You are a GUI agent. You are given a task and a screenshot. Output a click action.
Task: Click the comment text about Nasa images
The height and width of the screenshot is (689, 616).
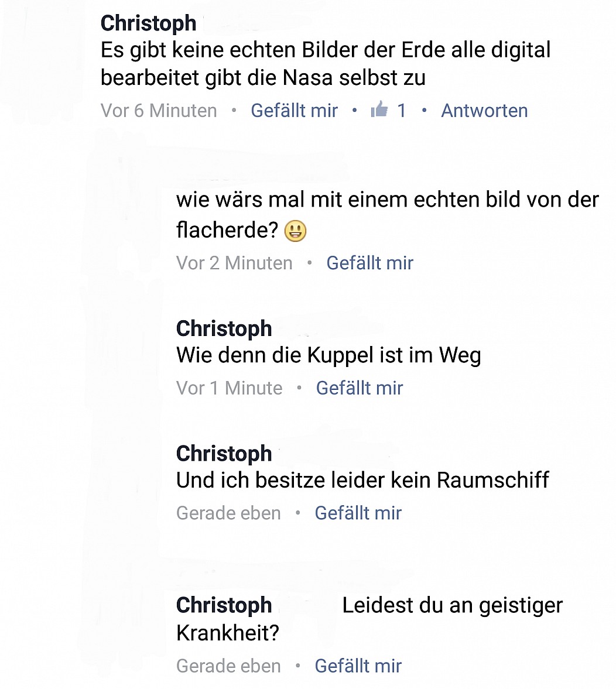[326, 64]
